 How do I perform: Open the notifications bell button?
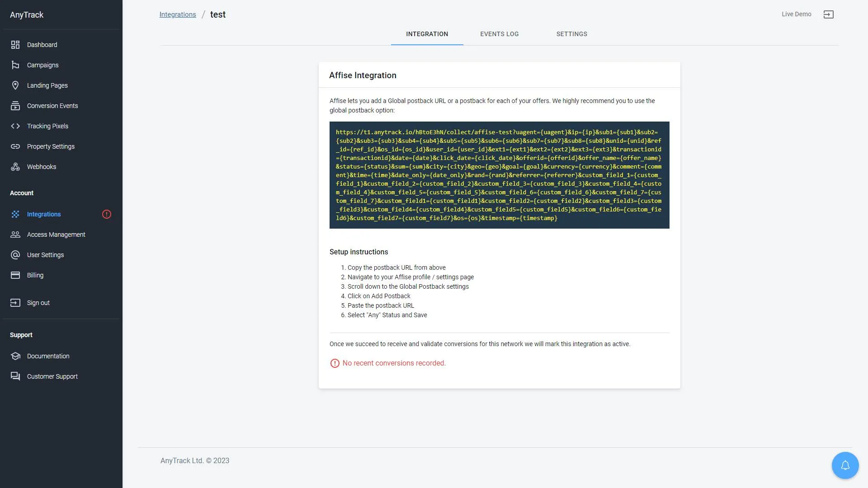[x=845, y=465]
